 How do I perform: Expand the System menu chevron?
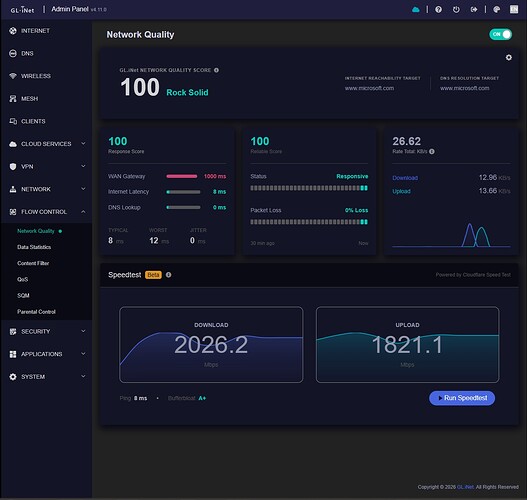(x=83, y=376)
